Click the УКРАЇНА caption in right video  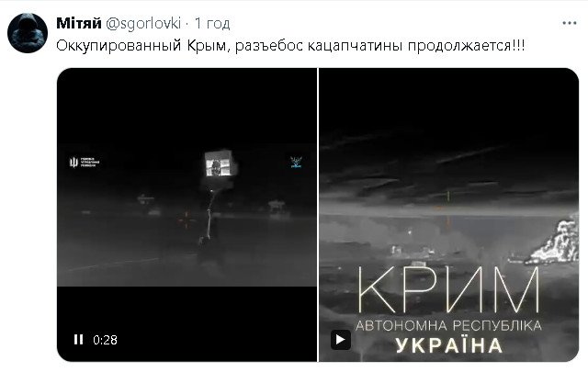449,345
